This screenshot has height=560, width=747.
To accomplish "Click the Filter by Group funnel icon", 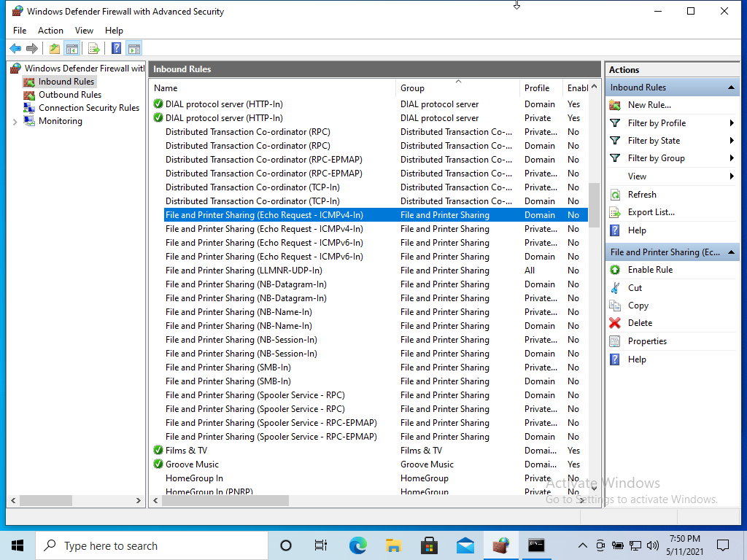I will click(615, 158).
